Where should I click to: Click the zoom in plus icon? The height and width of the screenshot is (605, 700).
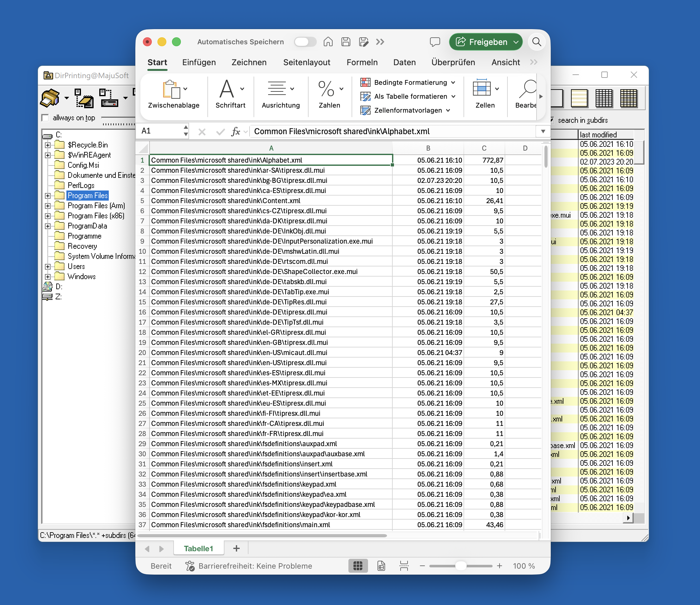(499, 566)
